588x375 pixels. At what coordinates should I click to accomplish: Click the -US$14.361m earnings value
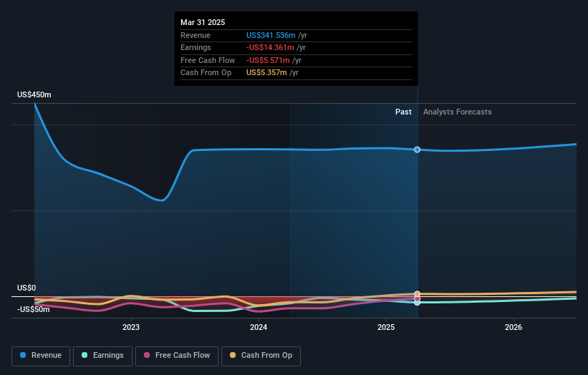point(270,47)
